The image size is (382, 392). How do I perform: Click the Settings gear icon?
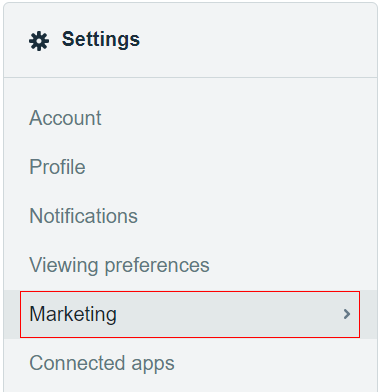point(39,41)
